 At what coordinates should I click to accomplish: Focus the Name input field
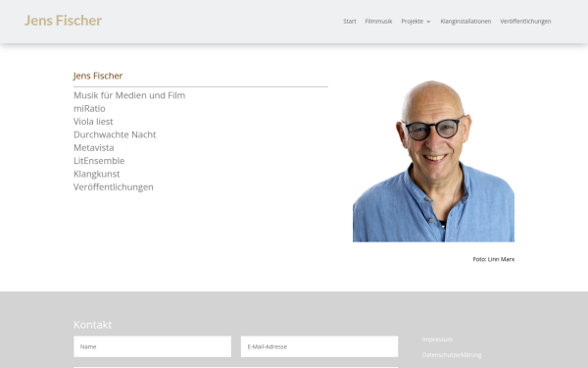(x=152, y=346)
